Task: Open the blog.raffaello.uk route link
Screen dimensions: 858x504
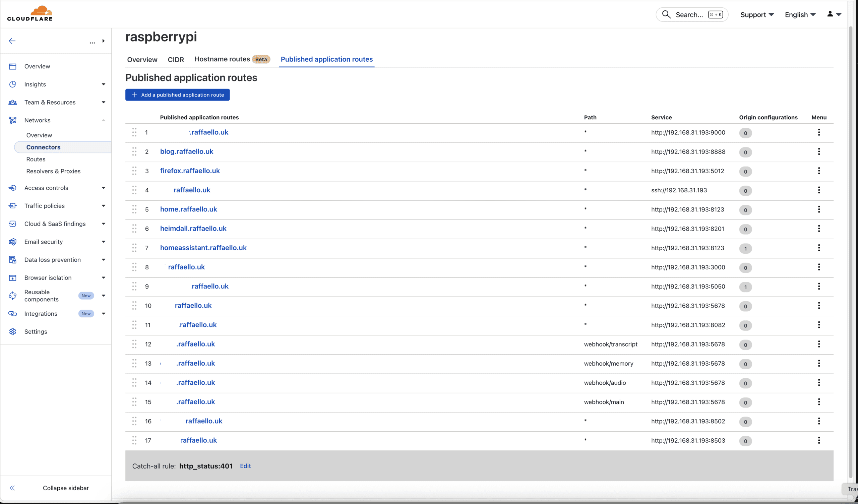Action: (x=187, y=151)
